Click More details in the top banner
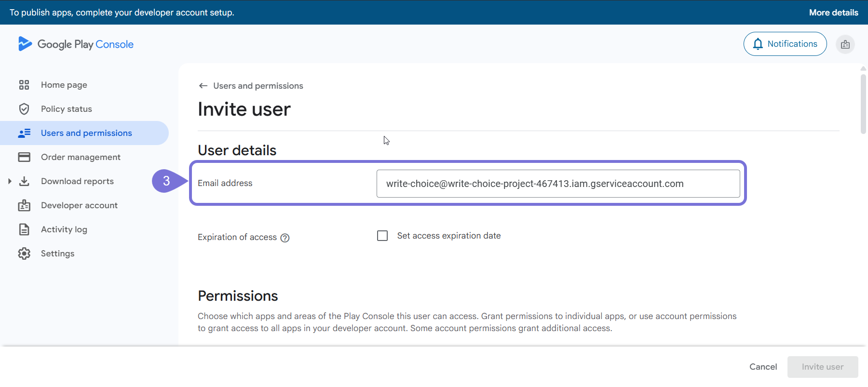The image size is (868, 387). point(833,13)
